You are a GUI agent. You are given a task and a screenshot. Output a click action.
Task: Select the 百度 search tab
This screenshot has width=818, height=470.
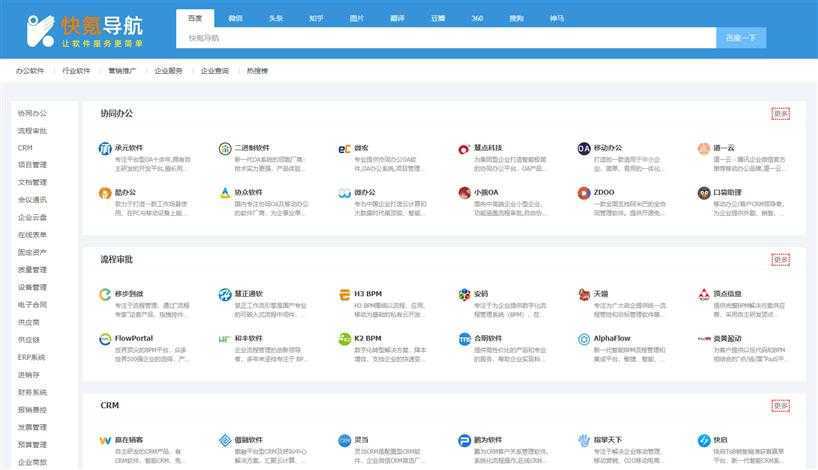(x=195, y=18)
